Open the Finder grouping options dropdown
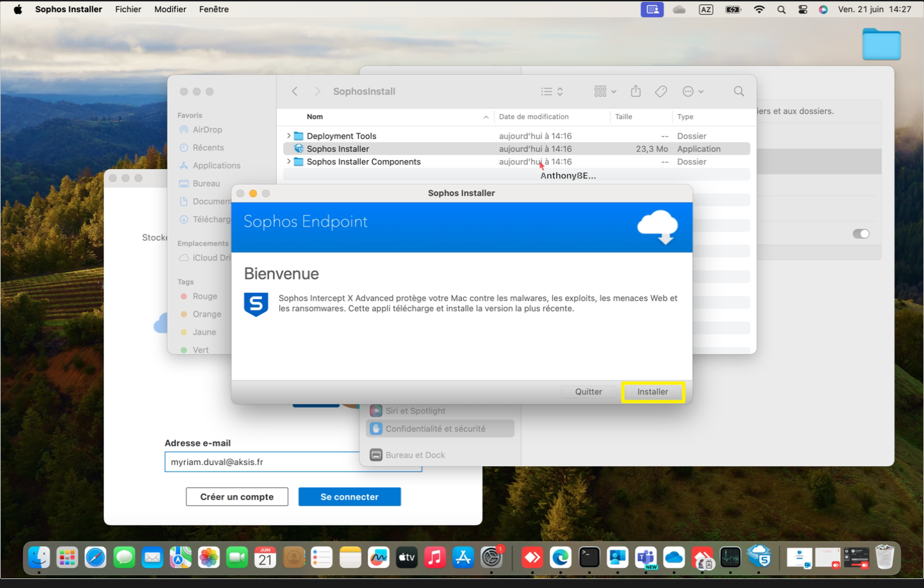Screen dimensions: 924x588 (605, 92)
